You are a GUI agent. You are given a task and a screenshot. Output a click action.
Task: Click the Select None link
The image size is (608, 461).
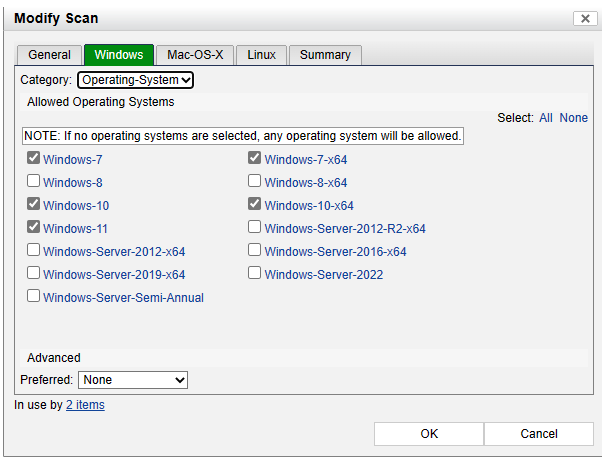coord(574,118)
